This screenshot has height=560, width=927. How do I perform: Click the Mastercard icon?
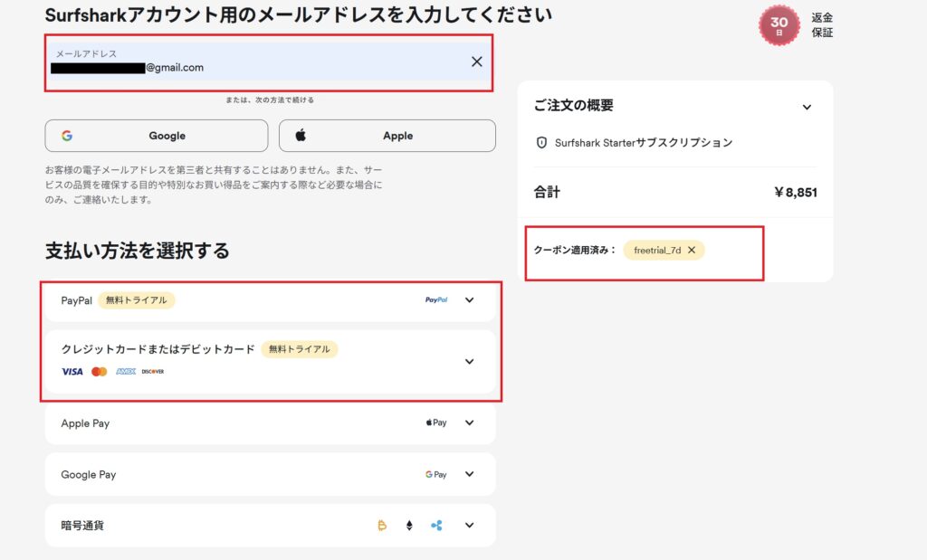(x=99, y=371)
